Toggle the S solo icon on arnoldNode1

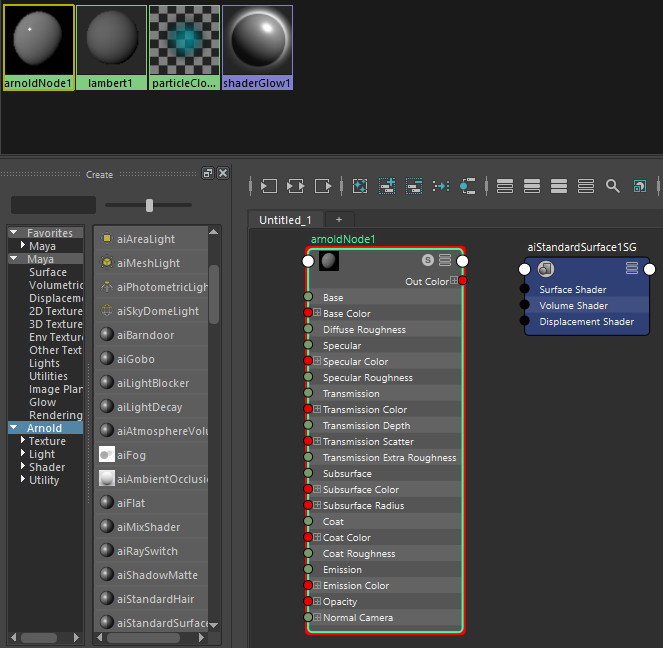point(428,260)
